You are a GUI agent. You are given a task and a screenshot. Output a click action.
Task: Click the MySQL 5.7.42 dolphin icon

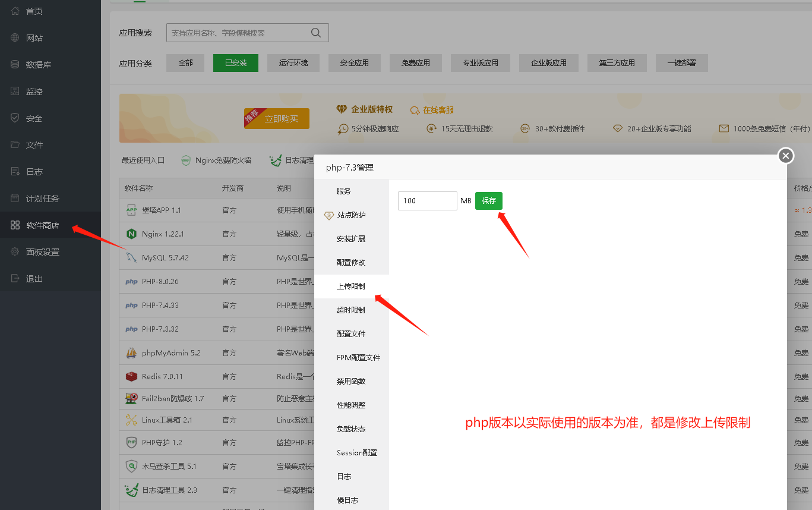[x=131, y=257]
